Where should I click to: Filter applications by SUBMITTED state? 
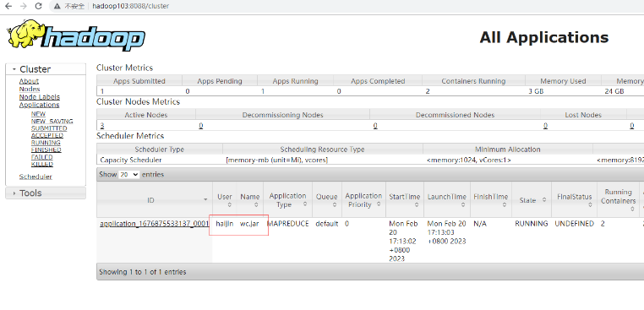[49, 128]
